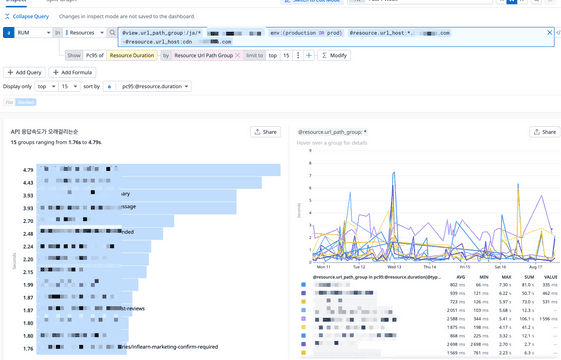561x360 pixels.
Task: Click the blue swatch in the 802 ms row
Action: click(303, 285)
